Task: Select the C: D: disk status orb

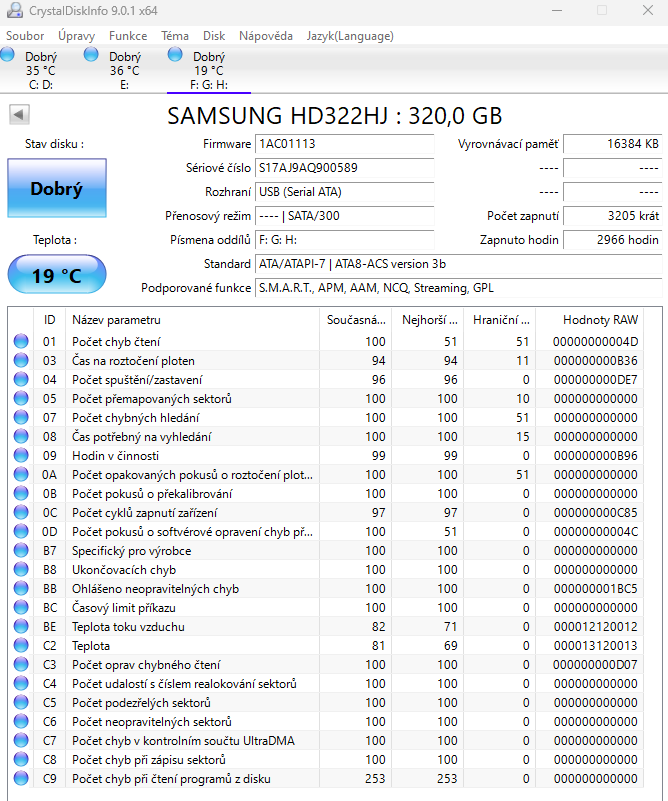Action: point(12,54)
